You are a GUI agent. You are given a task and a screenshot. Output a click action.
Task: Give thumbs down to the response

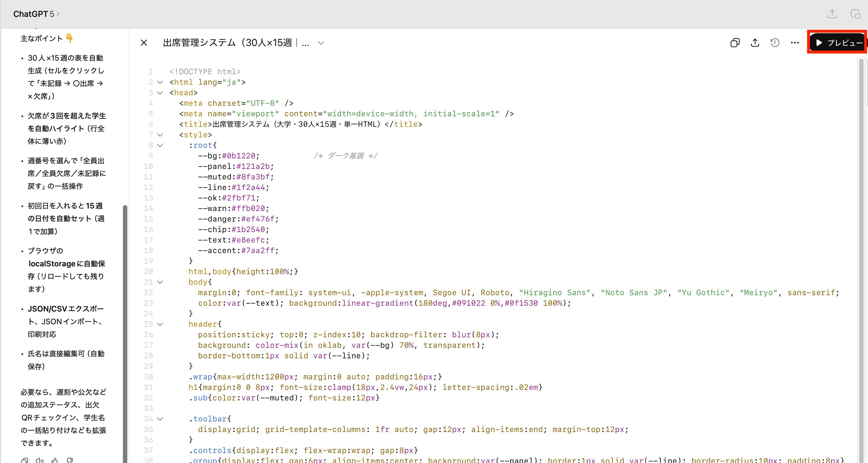70,460
